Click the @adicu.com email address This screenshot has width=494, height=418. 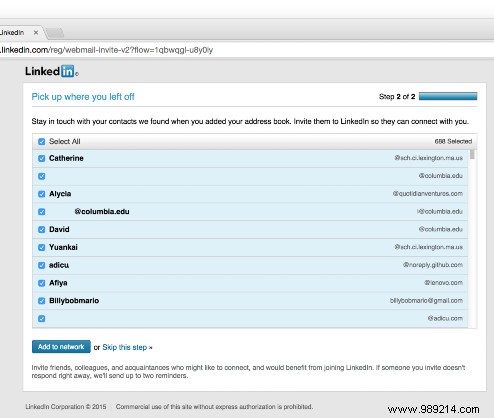445,318
